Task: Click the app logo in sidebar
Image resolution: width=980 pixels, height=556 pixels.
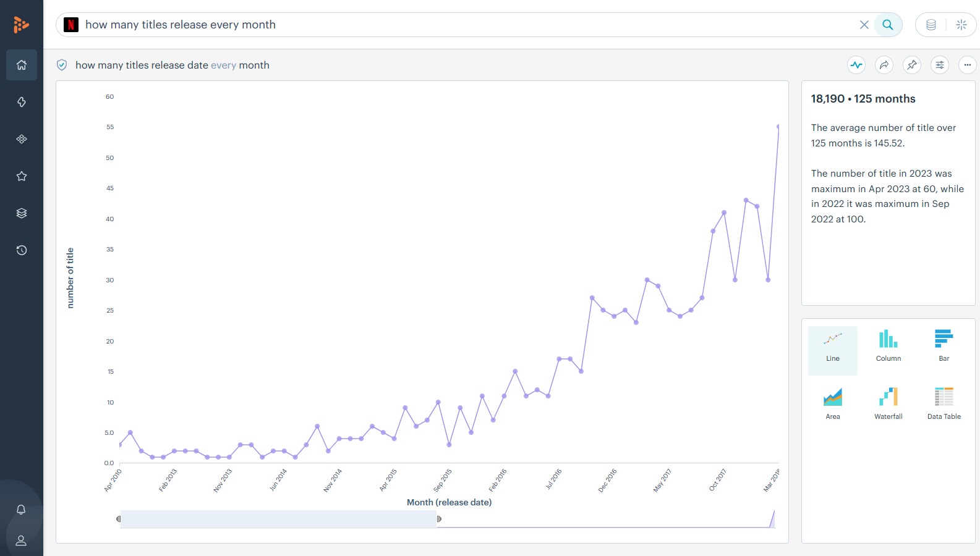Action: tap(21, 25)
